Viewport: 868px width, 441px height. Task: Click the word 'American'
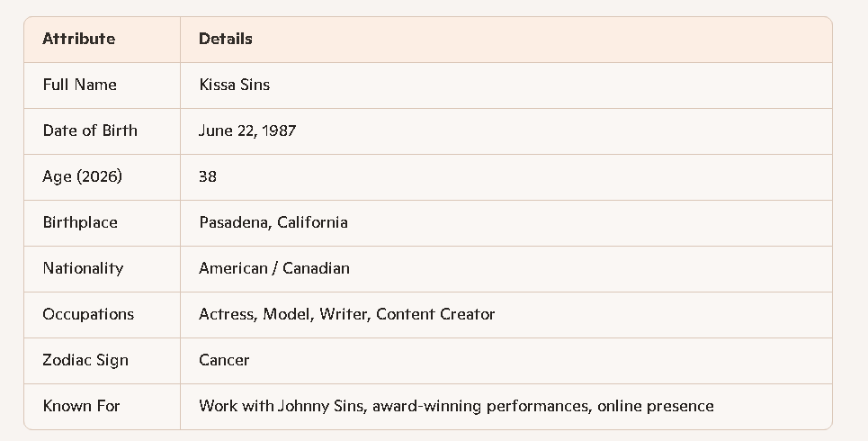coord(233,268)
